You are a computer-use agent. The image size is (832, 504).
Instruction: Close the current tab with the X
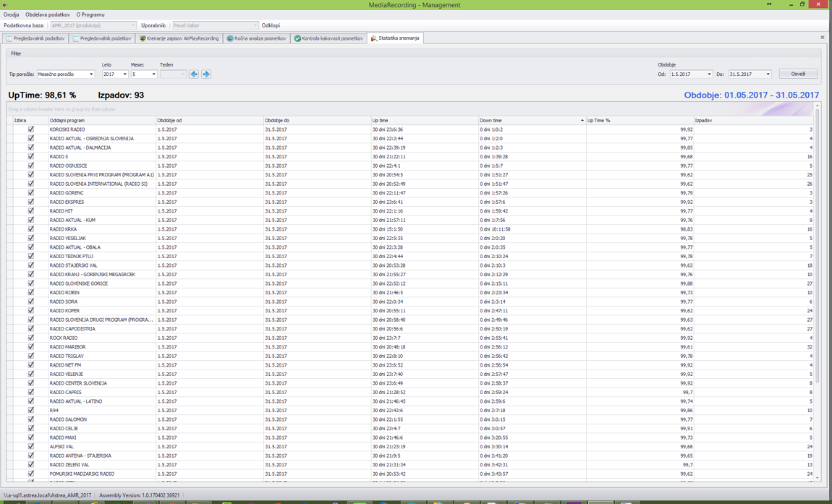823,38
